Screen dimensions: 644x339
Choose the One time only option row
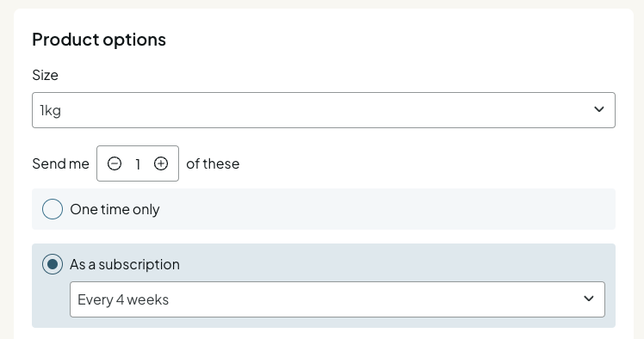pos(324,209)
